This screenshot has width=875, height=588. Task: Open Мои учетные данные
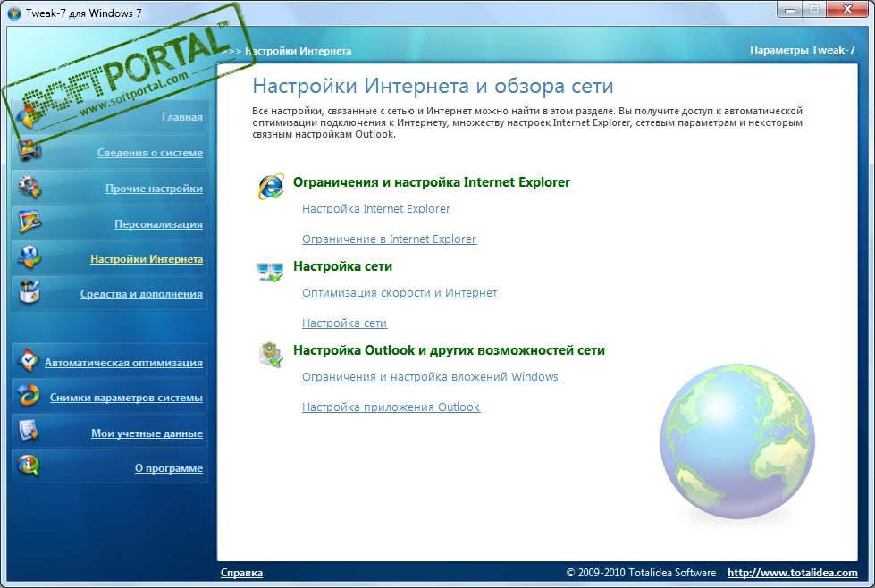point(147,433)
